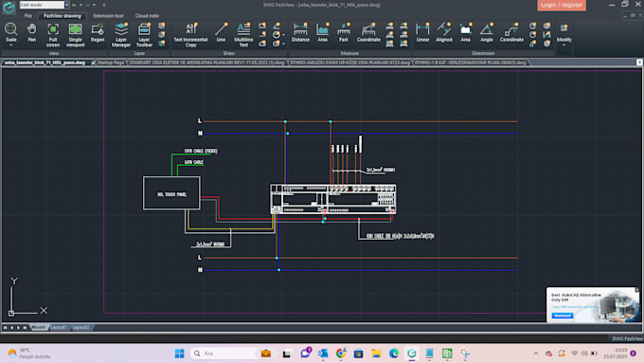644x363 pixels.
Task: Select the Layout1 tab
Action: tap(59, 327)
